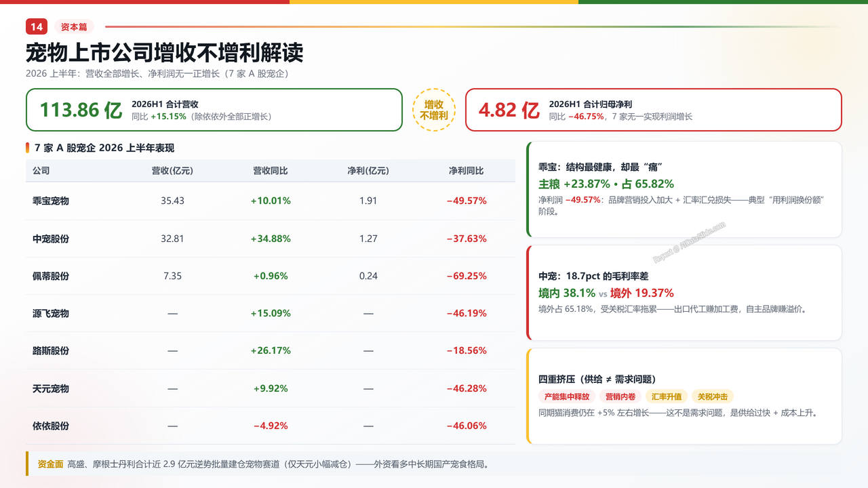
Task: Select the 路斯股份 company row name
Action: (x=51, y=351)
